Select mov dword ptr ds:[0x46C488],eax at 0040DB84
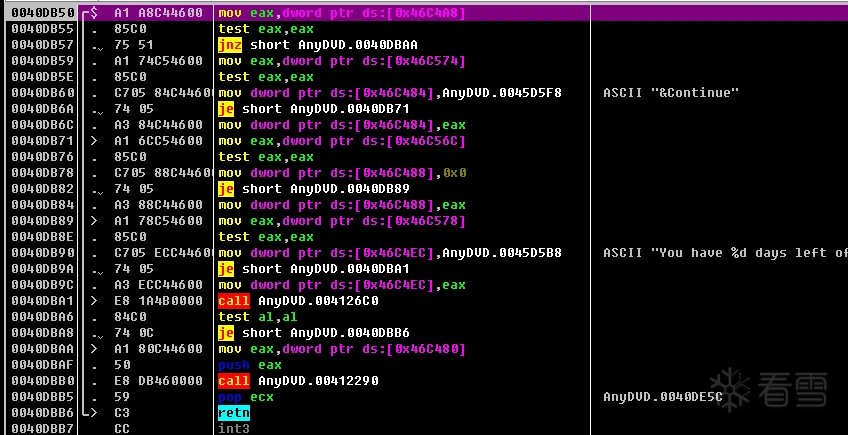848x435 pixels. [x=341, y=205]
